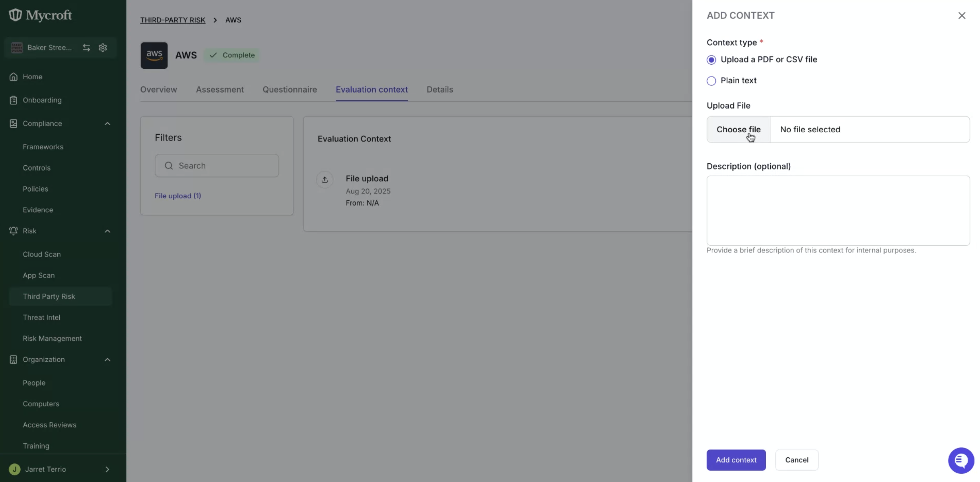The width and height of the screenshot is (980, 482).
Task: Click into the Description text area
Action: click(838, 210)
